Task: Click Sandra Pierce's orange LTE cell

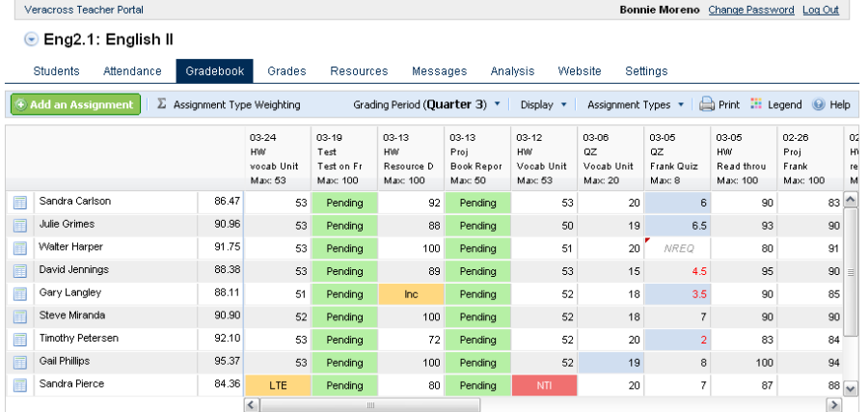Action: (x=278, y=385)
